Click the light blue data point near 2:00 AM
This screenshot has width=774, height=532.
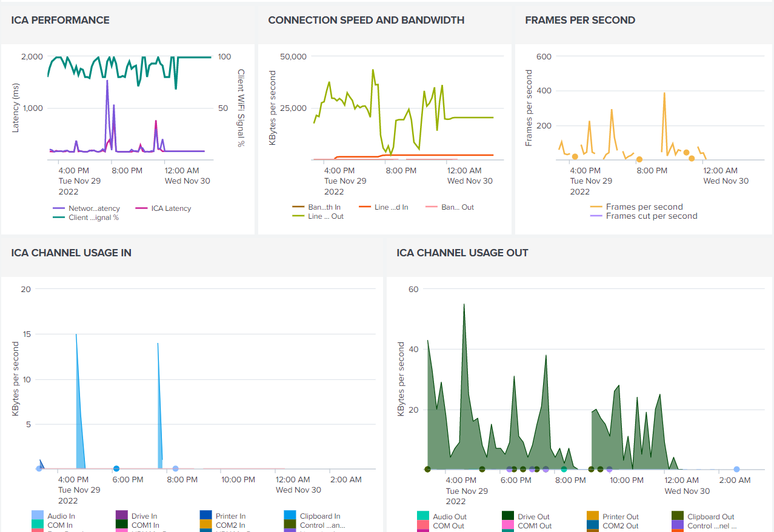pos(736,469)
